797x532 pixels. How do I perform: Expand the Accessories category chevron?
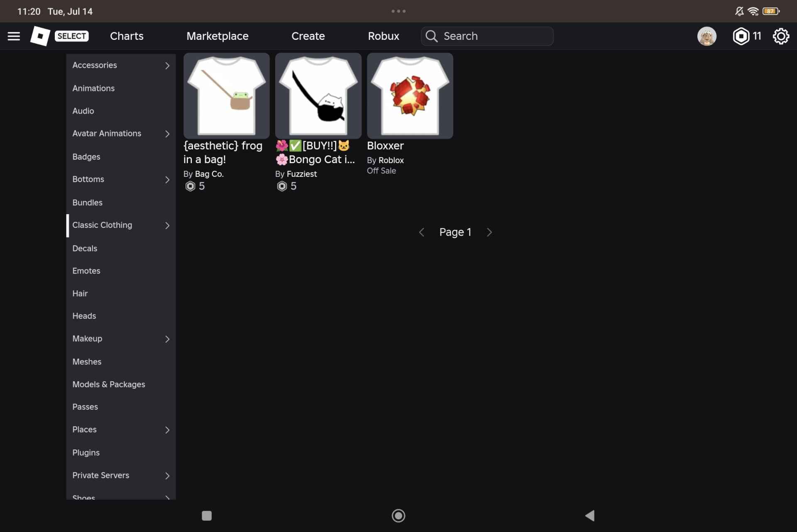[x=167, y=66]
